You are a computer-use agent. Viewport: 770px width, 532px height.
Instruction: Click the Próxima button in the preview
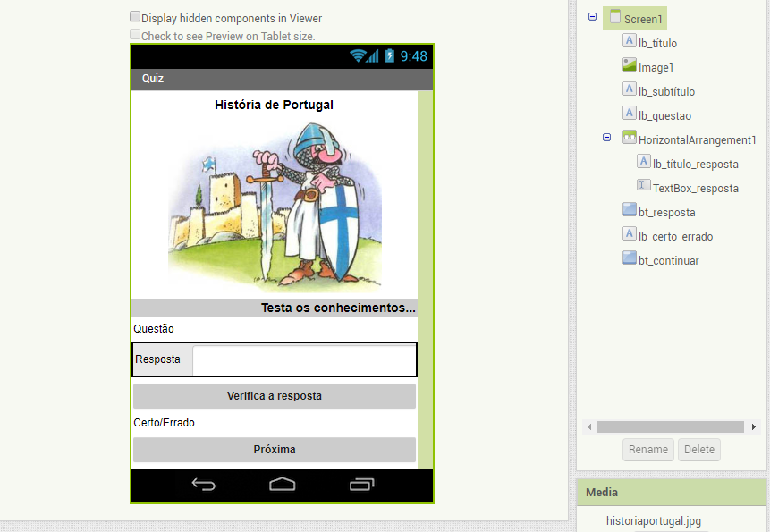point(275,450)
